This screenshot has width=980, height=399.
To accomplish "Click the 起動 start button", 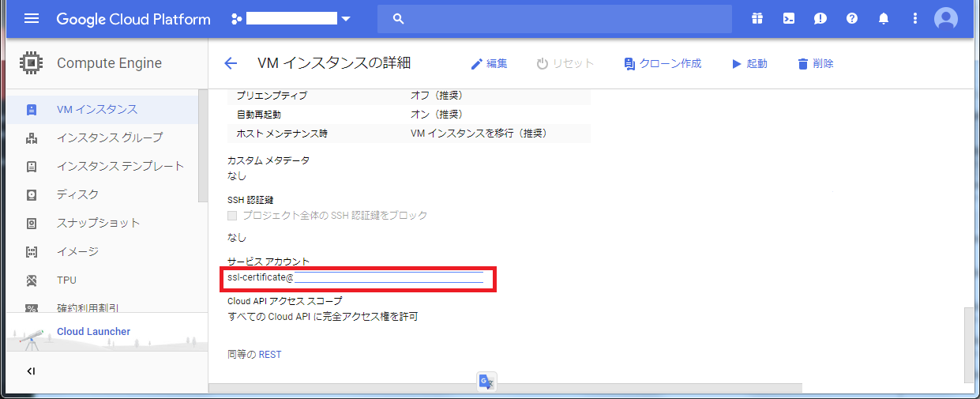I will (x=749, y=63).
